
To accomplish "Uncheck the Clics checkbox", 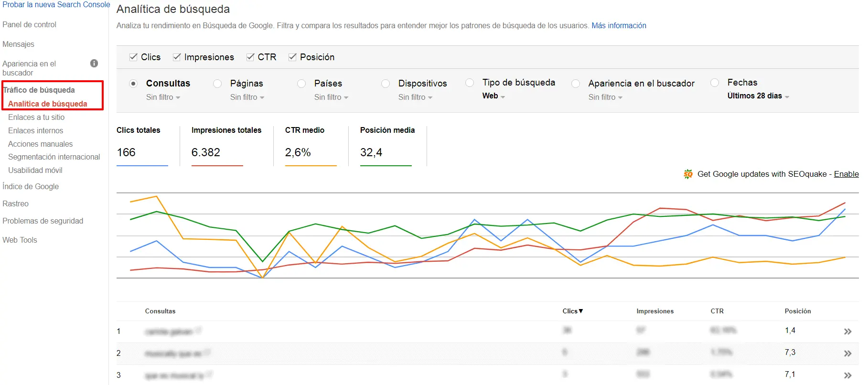I will point(133,57).
